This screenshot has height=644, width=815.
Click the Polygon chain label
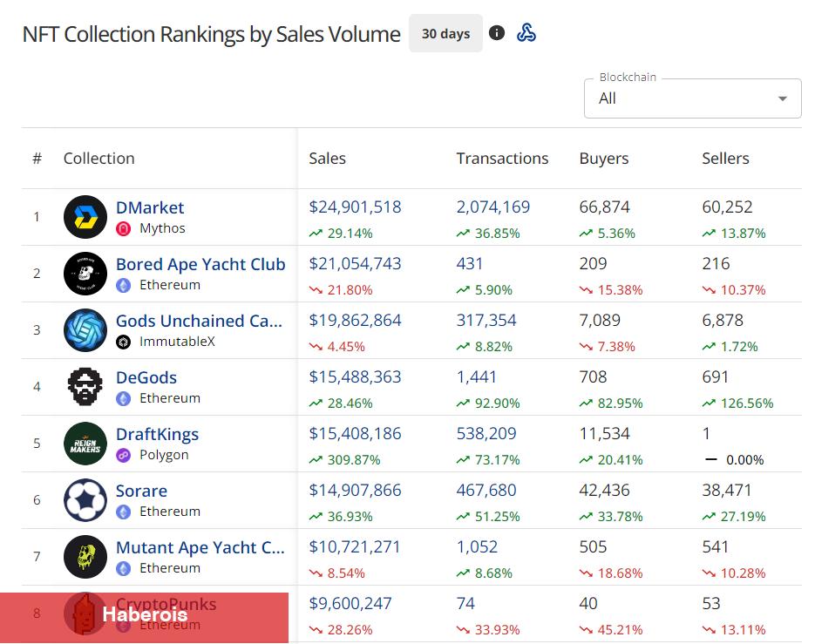tap(164, 455)
